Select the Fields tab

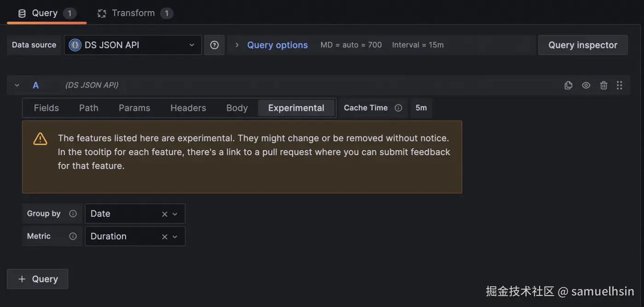click(46, 108)
